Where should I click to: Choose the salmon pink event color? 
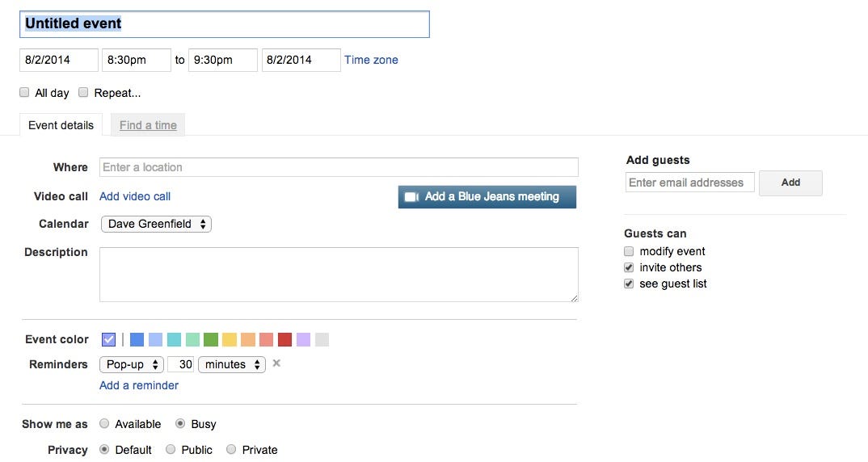click(266, 339)
